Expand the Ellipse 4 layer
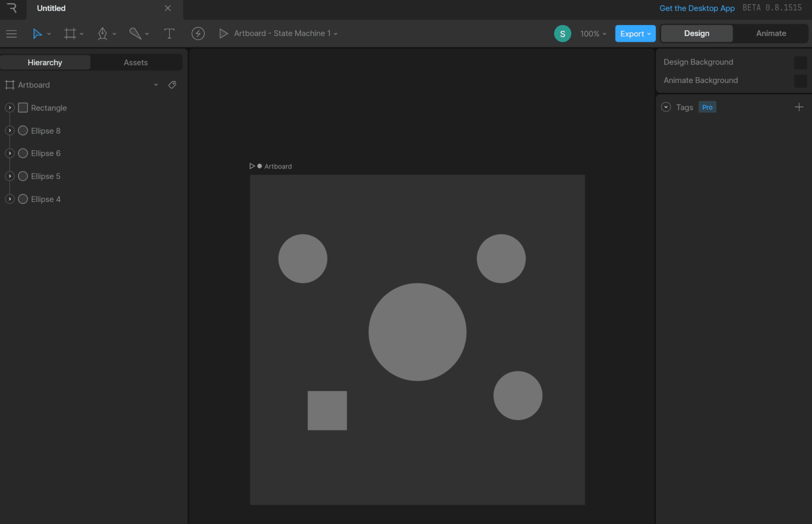 click(10, 199)
